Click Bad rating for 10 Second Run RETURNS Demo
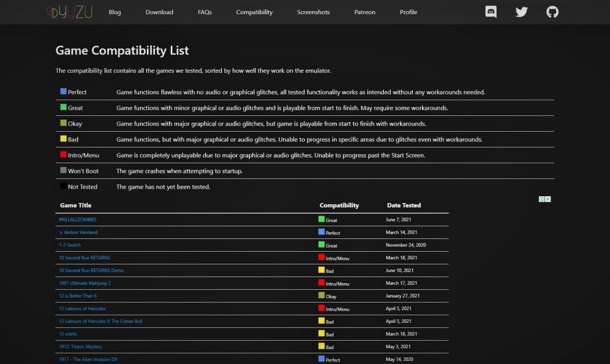The width and height of the screenshot is (610, 364). [326, 270]
